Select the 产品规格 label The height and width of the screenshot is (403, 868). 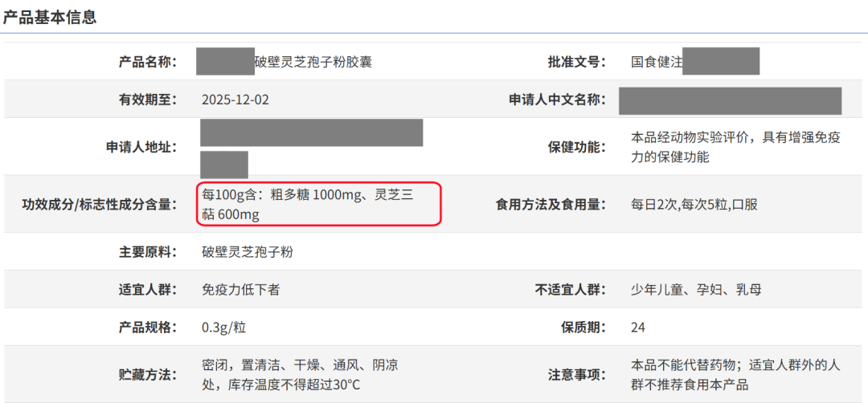point(147,328)
